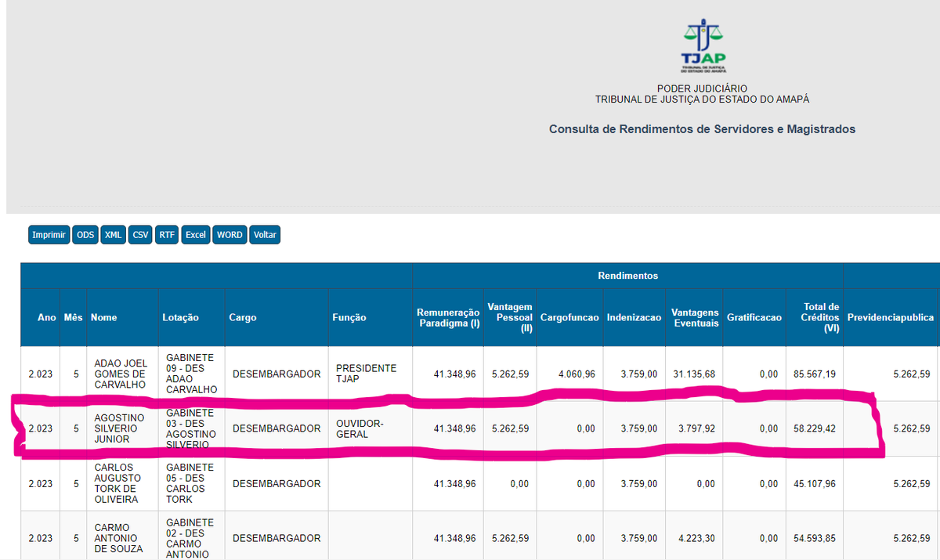Image resolution: width=940 pixels, height=560 pixels.
Task: Click the Vantagens Eventuais header
Action: tap(694, 318)
